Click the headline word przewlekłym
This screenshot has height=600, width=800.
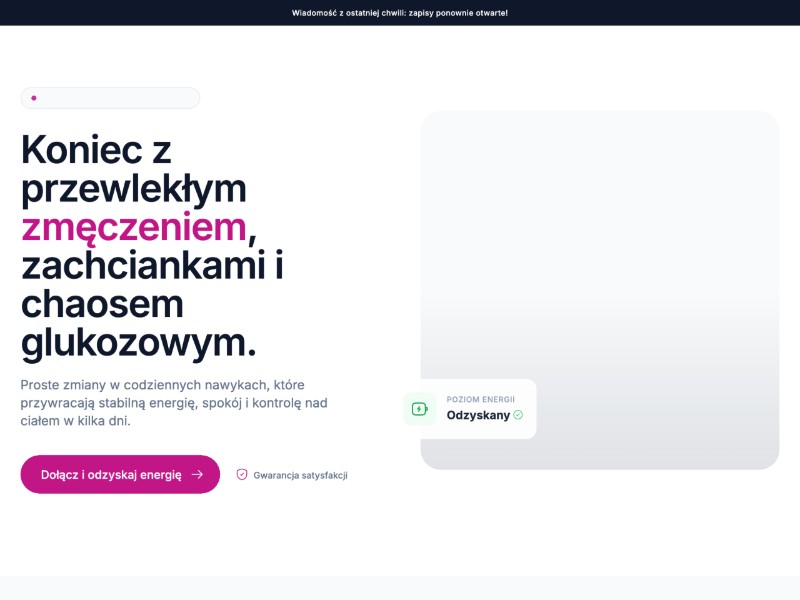tap(133, 188)
